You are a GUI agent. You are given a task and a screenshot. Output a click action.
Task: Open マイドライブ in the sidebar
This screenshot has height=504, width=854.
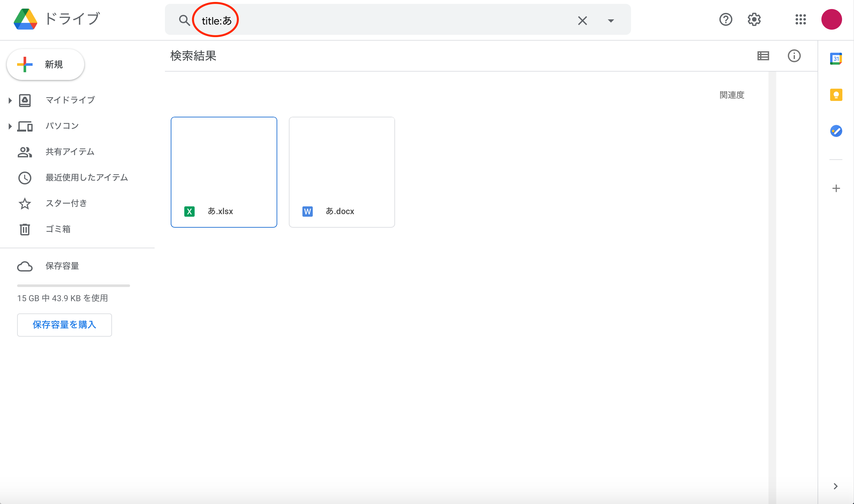coord(70,100)
